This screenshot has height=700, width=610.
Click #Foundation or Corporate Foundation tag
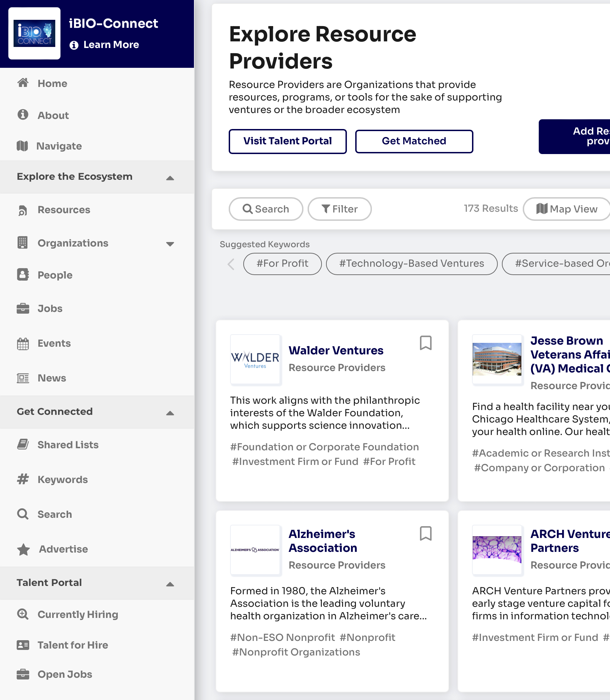[x=324, y=447]
